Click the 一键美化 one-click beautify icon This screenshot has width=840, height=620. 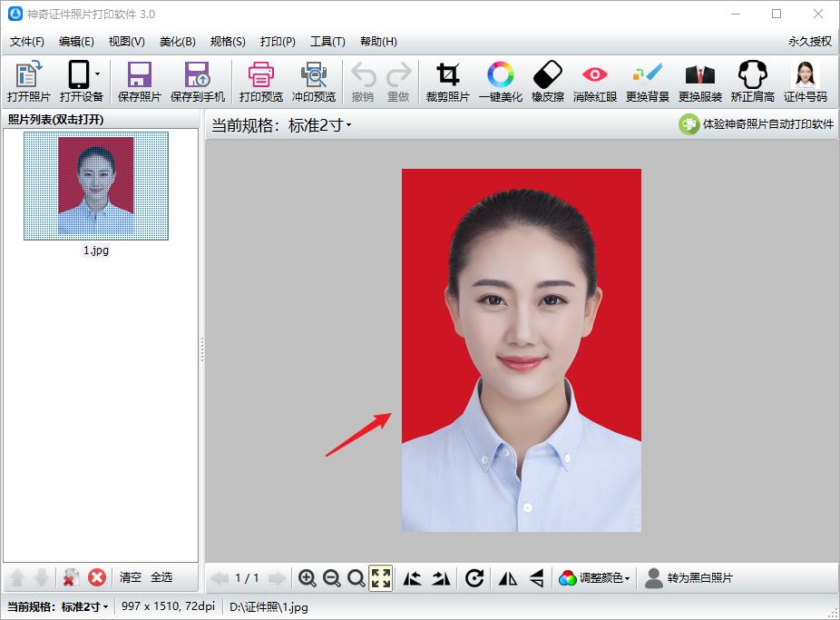click(500, 80)
